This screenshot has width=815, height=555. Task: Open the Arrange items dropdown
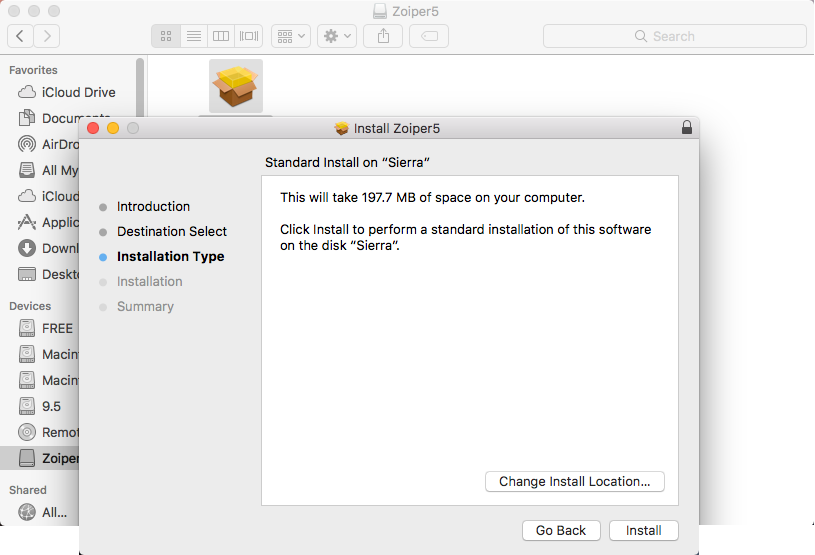292,36
